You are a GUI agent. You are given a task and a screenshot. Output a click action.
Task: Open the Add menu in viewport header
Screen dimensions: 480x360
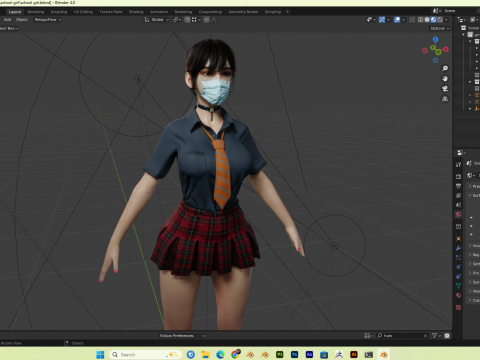[7, 20]
